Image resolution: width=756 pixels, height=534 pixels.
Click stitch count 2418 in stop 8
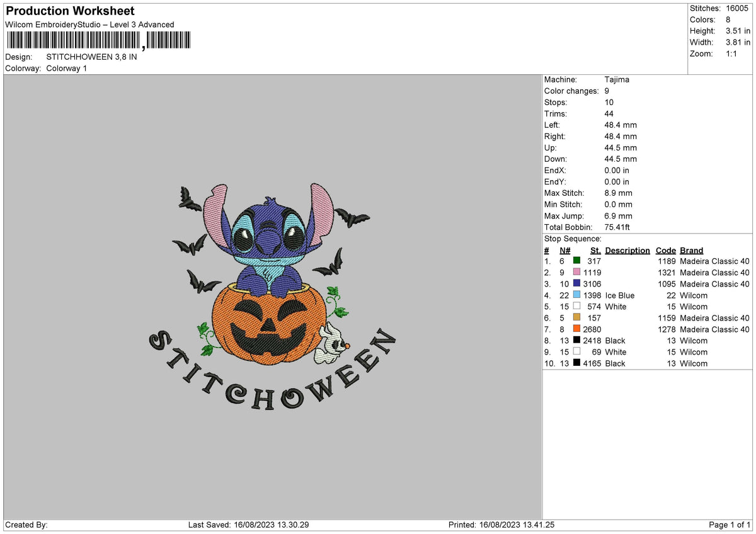pos(592,341)
